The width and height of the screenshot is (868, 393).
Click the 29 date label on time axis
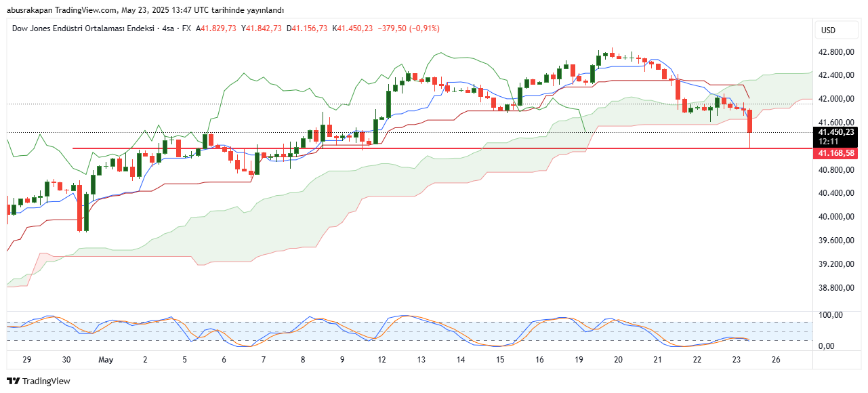26,360
